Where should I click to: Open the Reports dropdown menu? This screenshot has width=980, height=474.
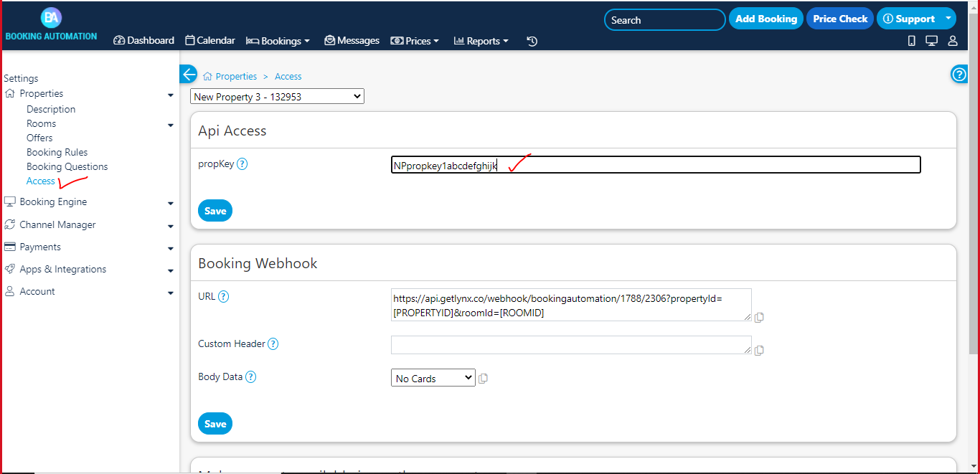[x=481, y=41]
